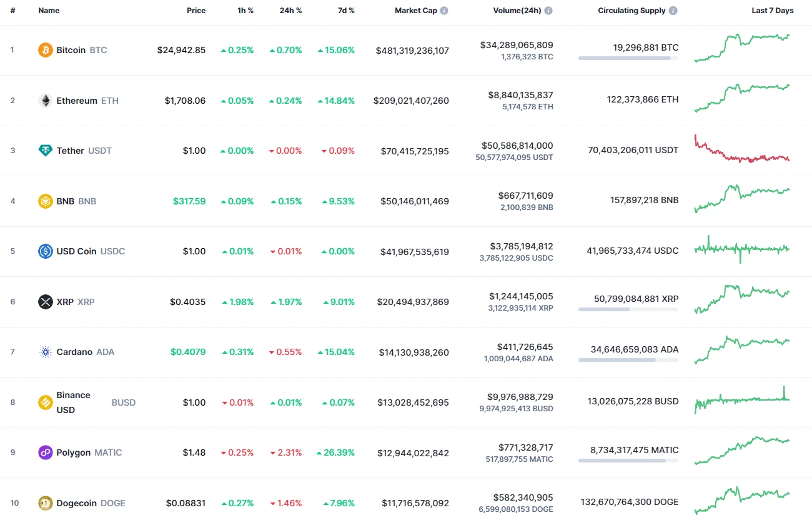Click the Dogecoin logo
The width and height of the screenshot is (812, 525).
(46, 503)
